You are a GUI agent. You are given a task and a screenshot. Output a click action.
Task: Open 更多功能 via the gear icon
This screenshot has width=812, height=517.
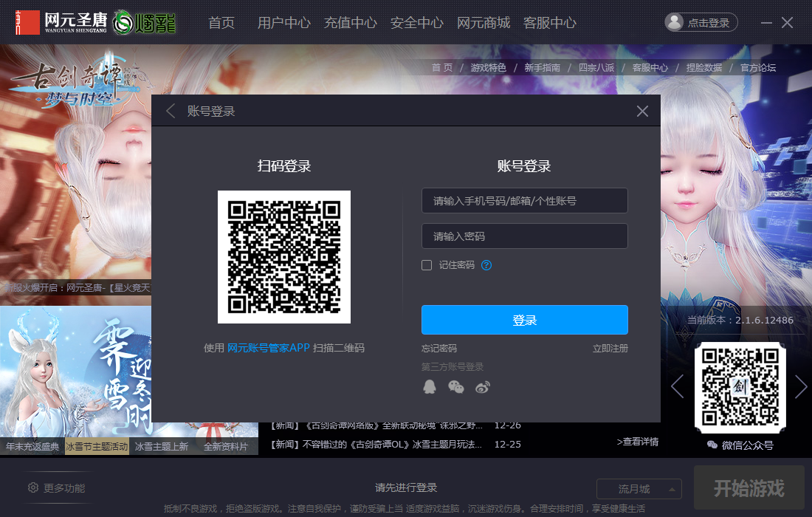pos(32,488)
